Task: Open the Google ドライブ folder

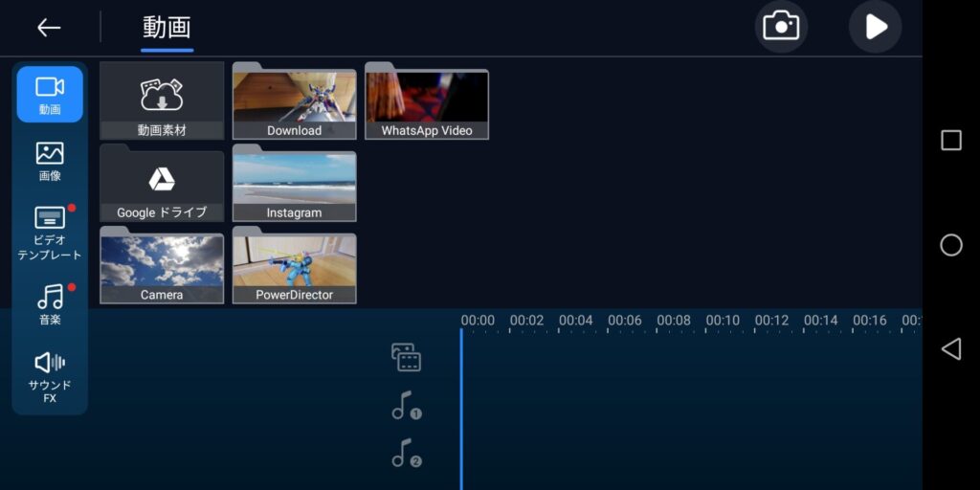Action: (x=162, y=183)
